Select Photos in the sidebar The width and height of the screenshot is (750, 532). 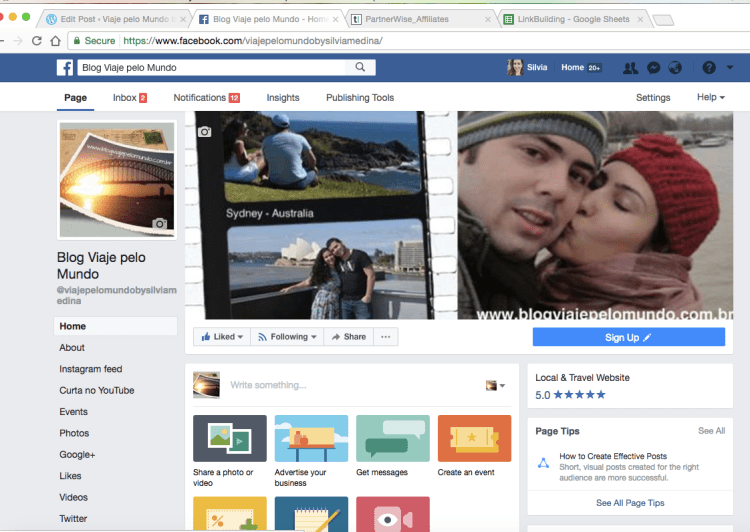pyautogui.click(x=74, y=433)
